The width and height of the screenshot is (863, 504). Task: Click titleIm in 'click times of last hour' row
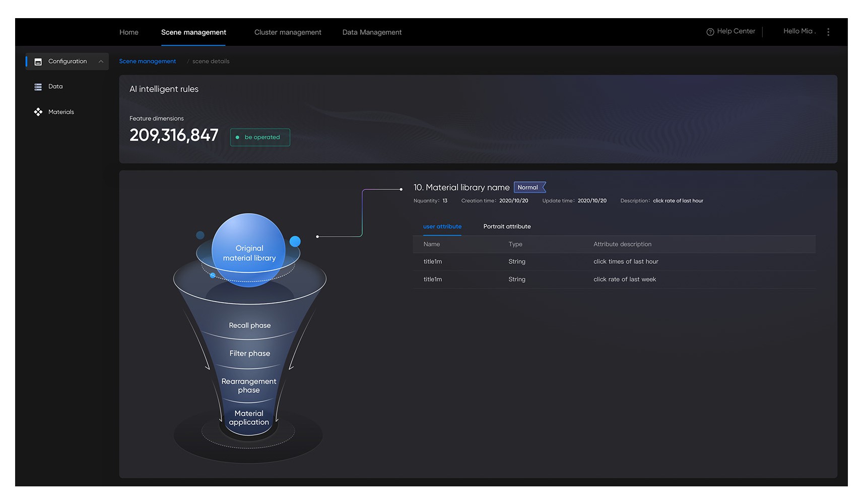[x=433, y=262]
